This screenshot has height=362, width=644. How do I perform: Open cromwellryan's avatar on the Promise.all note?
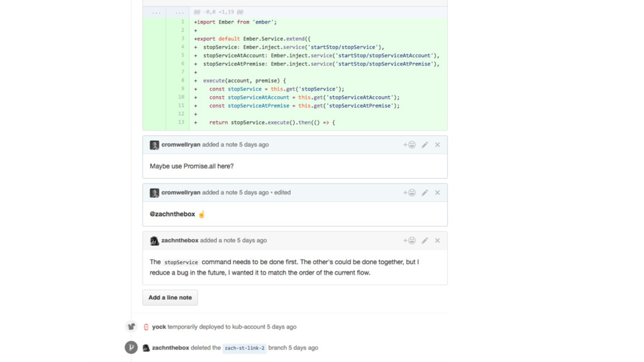click(154, 145)
